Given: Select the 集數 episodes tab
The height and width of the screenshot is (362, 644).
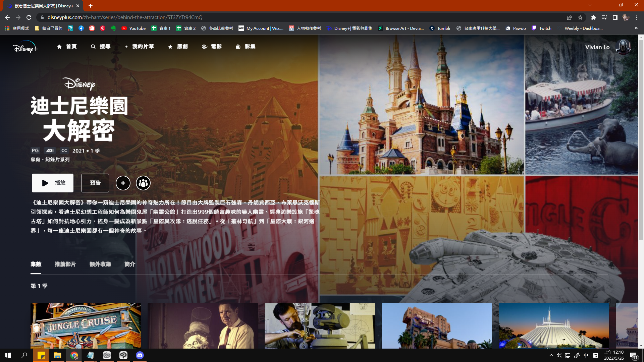Looking at the screenshot, I should tap(36, 264).
